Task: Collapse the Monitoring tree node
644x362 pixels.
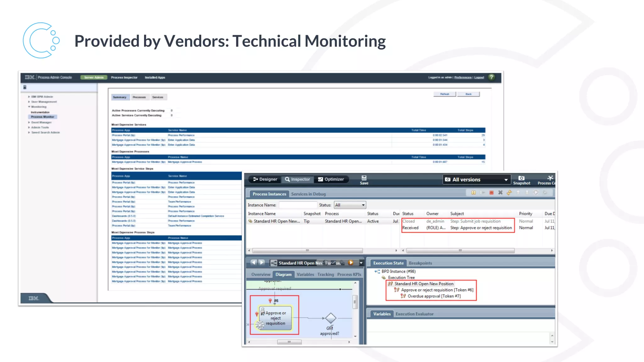Action: (29, 107)
